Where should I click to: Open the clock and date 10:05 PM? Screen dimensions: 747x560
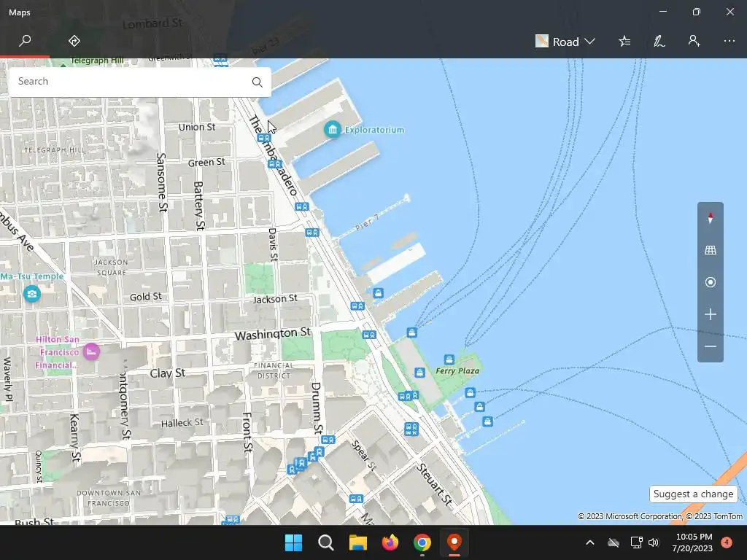pyautogui.click(x=692, y=542)
